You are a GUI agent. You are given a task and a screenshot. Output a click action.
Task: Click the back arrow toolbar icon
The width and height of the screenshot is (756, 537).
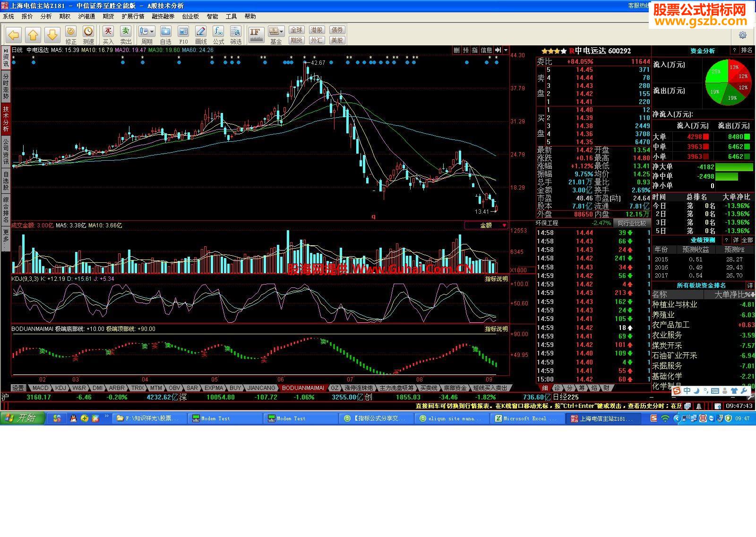tap(14, 35)
